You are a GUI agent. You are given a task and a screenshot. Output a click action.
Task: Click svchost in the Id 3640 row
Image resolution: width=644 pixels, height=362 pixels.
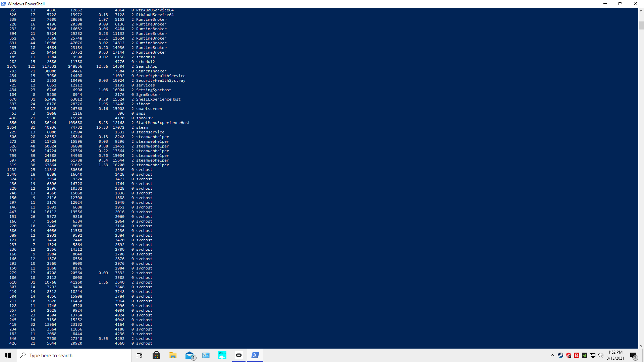[144, 282]
